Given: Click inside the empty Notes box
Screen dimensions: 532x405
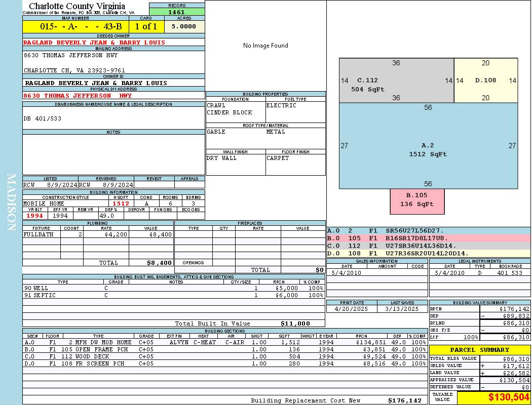Looking at the screenshot, I should tap(113, 154).
